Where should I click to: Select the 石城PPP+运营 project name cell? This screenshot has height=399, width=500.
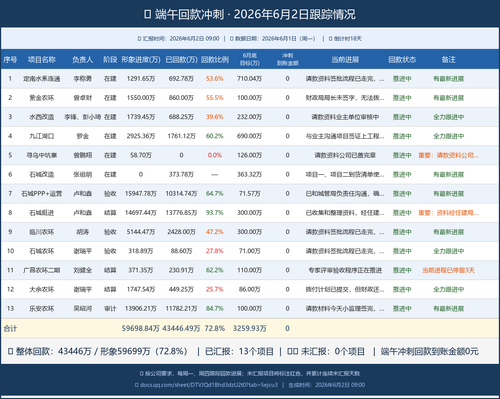tap(42, 193)
